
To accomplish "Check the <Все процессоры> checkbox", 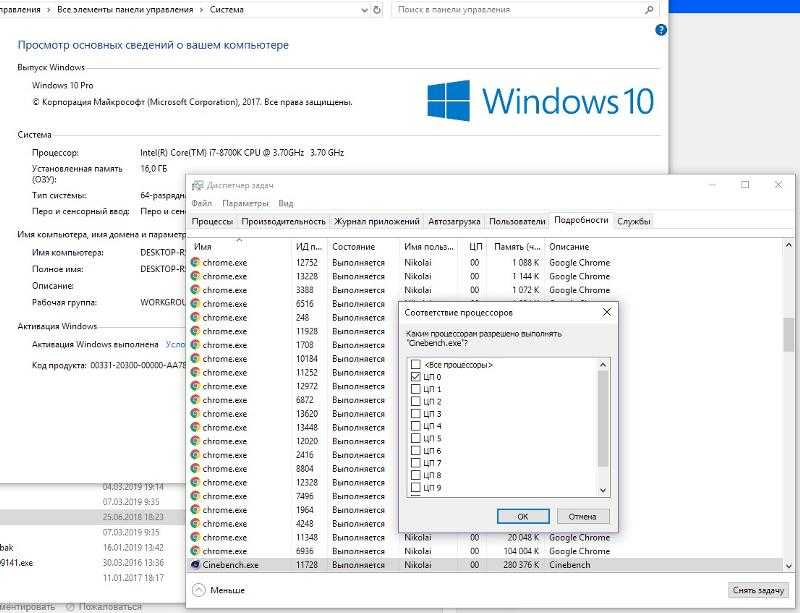I will click(415, 364).
